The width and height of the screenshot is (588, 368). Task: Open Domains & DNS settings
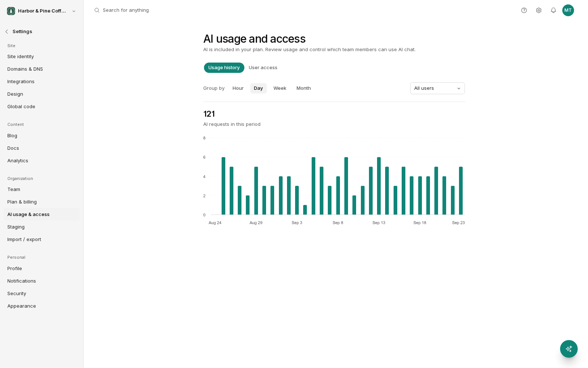42,69
